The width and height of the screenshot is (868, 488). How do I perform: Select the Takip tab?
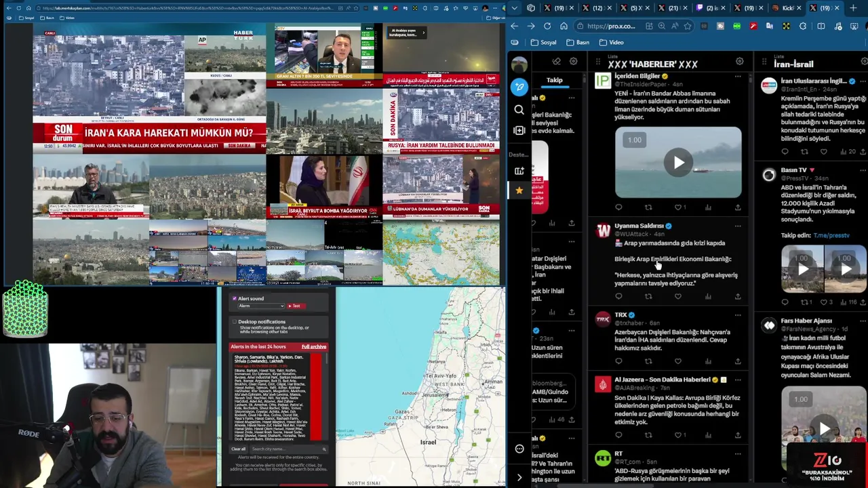tap(555, 80)
